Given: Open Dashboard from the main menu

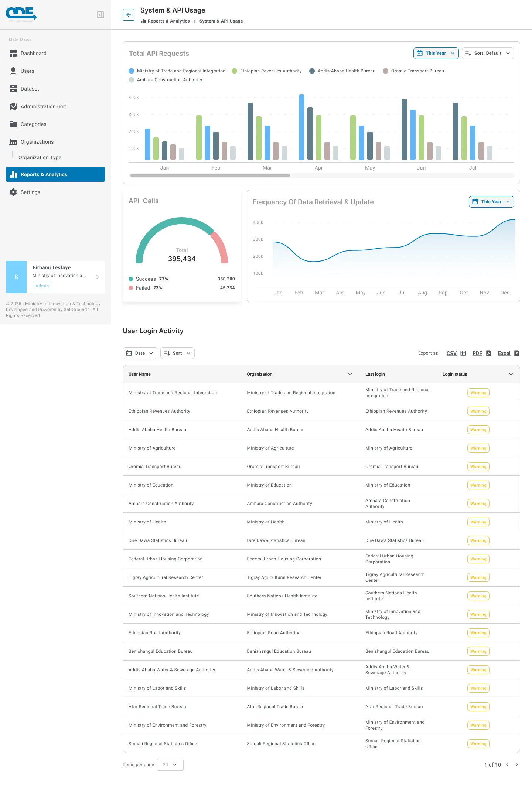Looking at the screenshot, I should [x=33, y=53].
